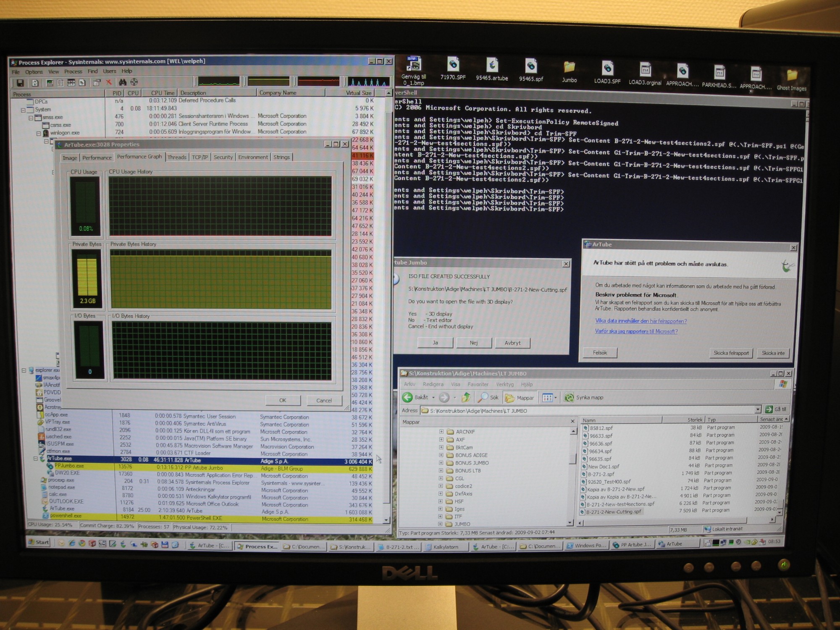Click the Refresh Now toolbar icon
Screen dimensions: 840x630
[35, 83]
